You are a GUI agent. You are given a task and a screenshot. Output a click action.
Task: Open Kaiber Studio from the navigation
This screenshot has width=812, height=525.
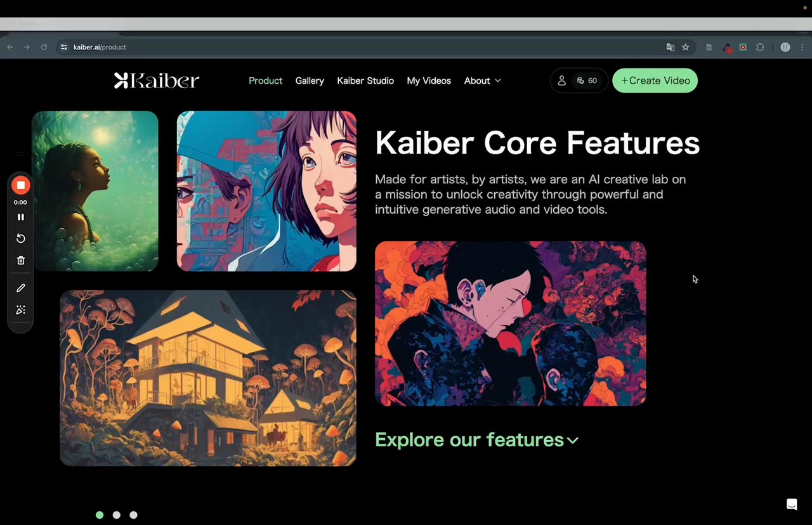click(365, 81)
